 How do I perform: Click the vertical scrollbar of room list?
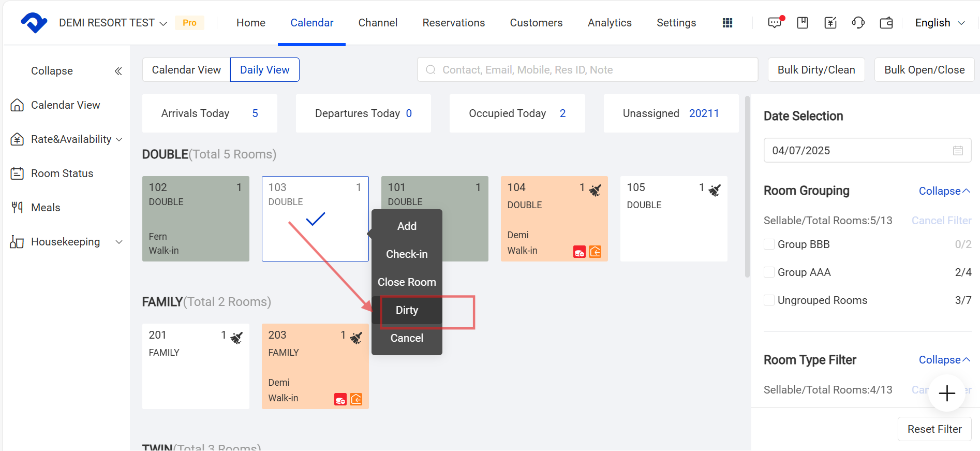(x=747, y=186)
